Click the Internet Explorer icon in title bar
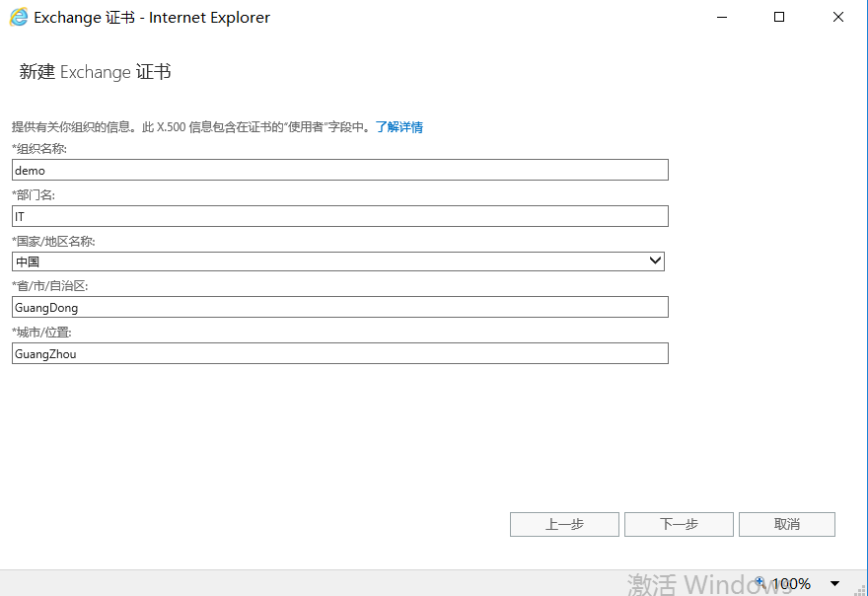 tap(17, 17)
